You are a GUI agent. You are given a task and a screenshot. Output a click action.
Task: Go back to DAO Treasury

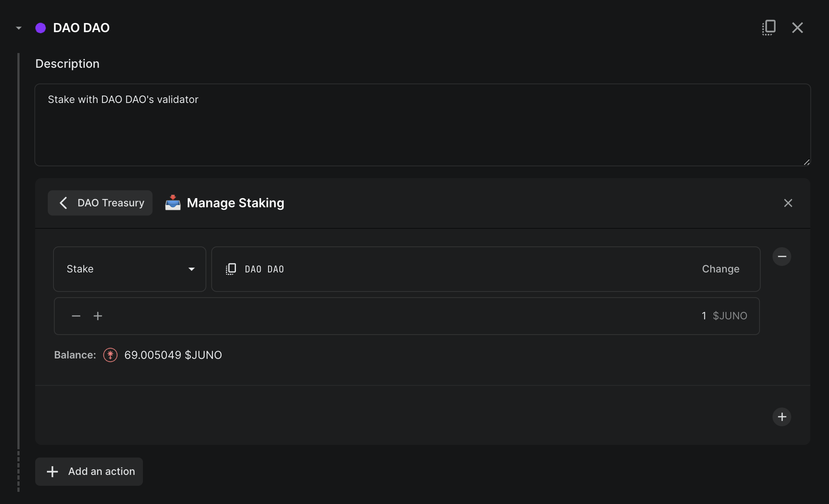click(100, 203)
